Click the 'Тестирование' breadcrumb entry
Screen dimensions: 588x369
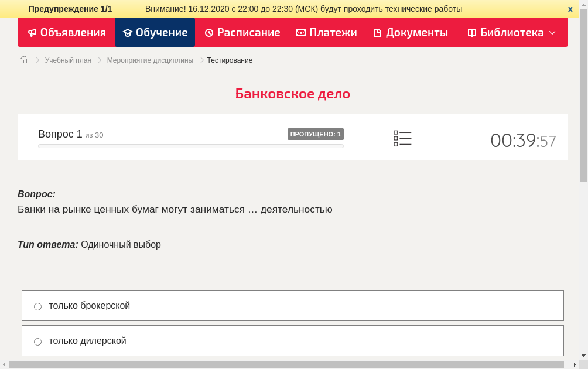point(228,60)
